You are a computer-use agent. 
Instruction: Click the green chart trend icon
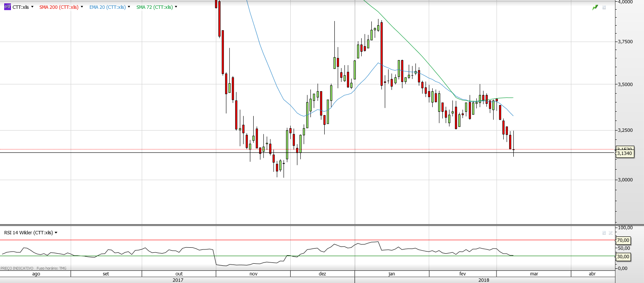(595, 8)
